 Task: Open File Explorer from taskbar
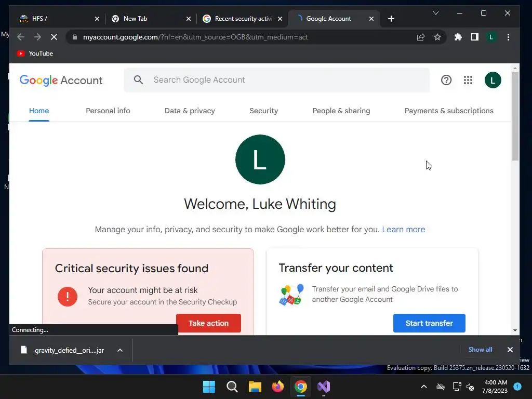(x=255, y=387)
